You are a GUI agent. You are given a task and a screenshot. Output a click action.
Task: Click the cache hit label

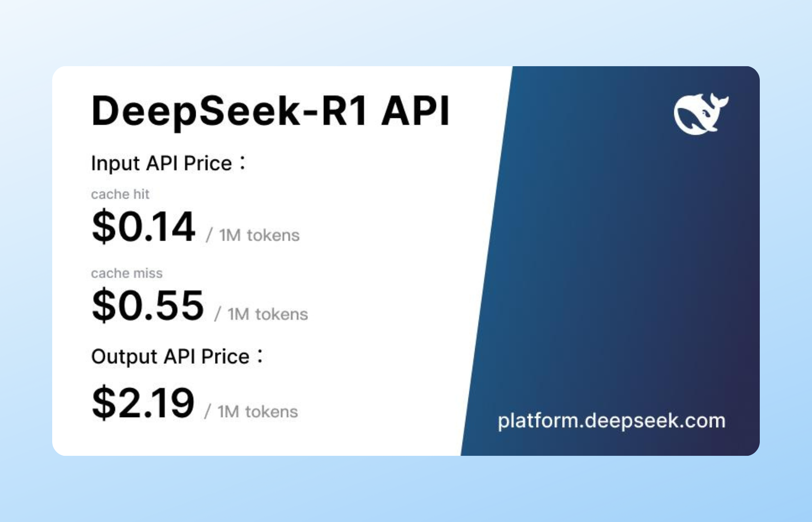click(120, 194)
